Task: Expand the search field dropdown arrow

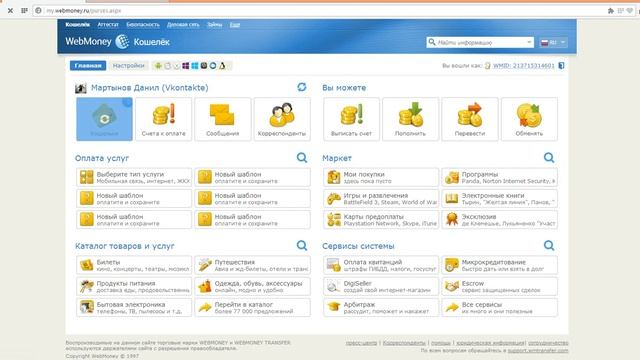Action: coord(529,42)
